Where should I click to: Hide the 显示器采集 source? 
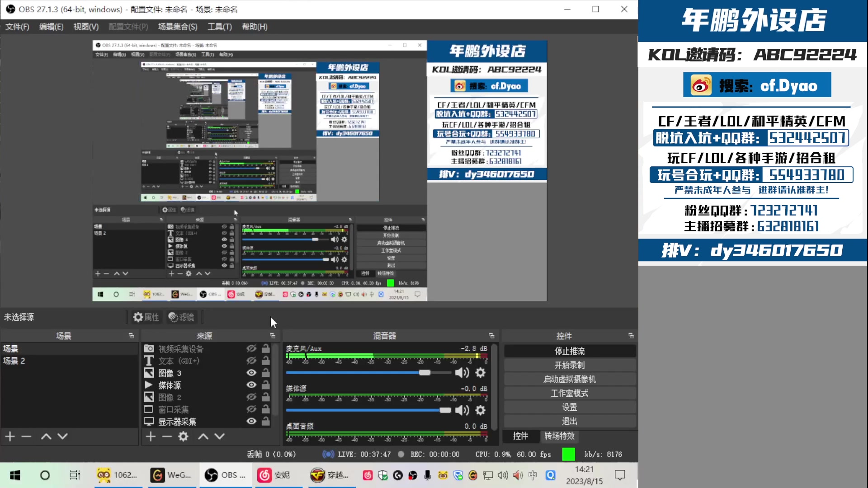[251, 421]
